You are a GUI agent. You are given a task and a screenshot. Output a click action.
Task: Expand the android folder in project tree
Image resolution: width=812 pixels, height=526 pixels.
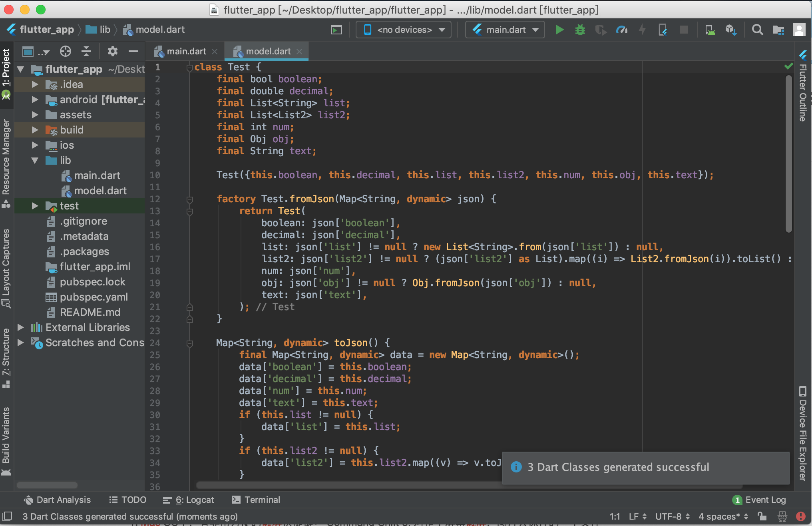[35, 100]
